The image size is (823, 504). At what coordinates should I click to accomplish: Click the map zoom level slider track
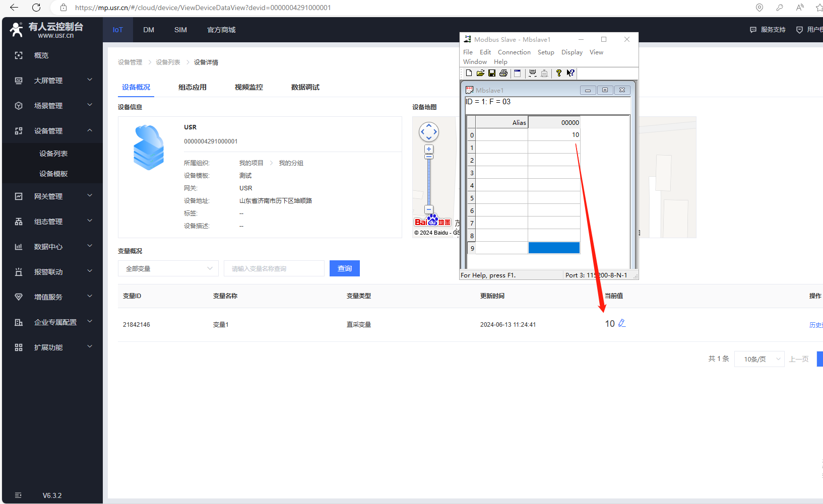(429, 181)
